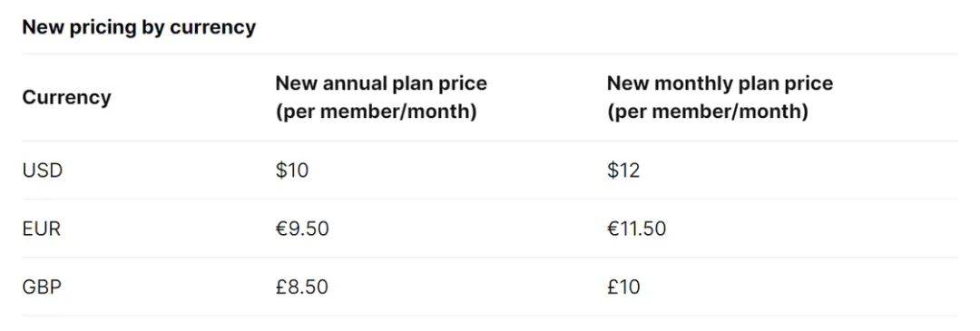The image size is (980, 331).
Task: Click the 'New annual plan price' header
Action: tap(381, 83)
